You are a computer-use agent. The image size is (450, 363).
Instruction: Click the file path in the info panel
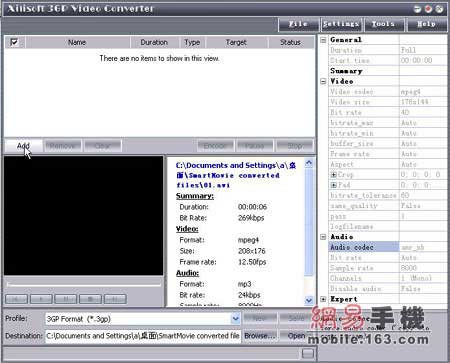pos(236,175)
